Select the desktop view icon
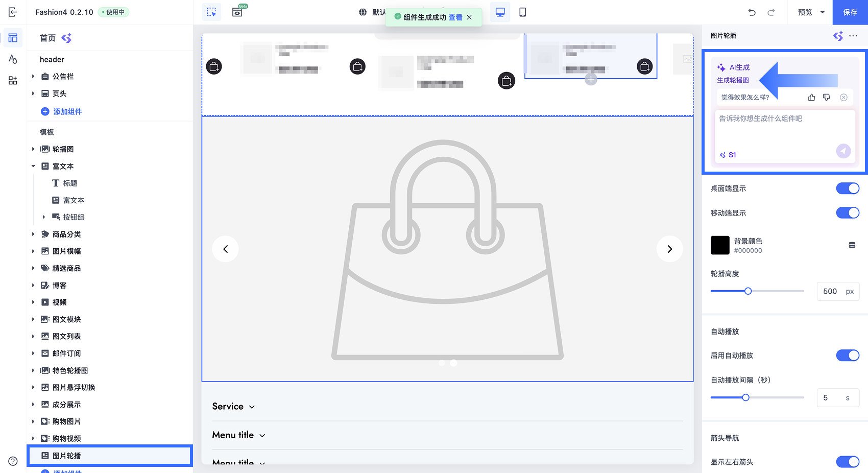The height and width of the screenshot is (473, 868). coord(500,12)
